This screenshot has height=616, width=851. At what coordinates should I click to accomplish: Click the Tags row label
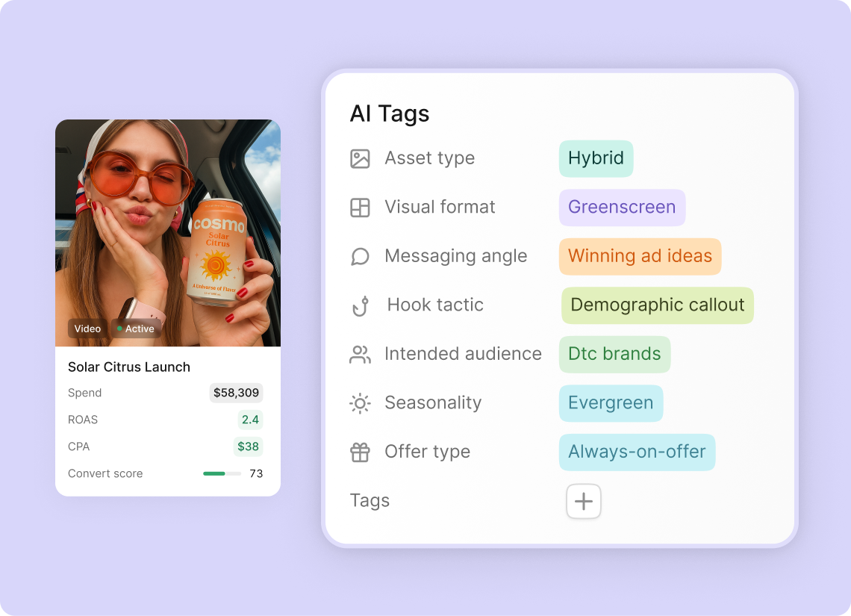[370, 501]
